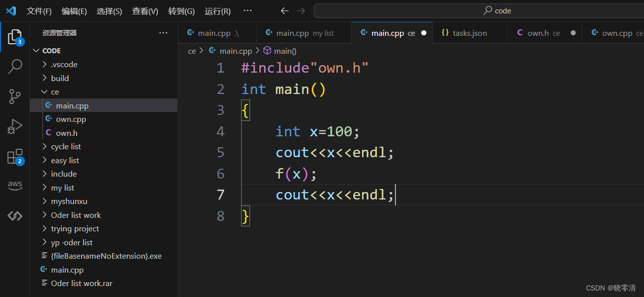Open the Source Control icon
This screenshot has height=297, width=644.
pos(14,96)
